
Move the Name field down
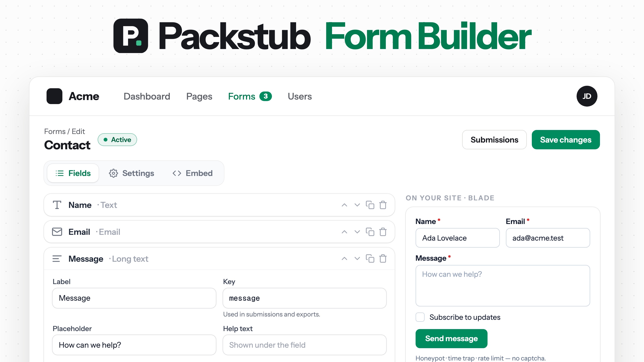[357, 205]
